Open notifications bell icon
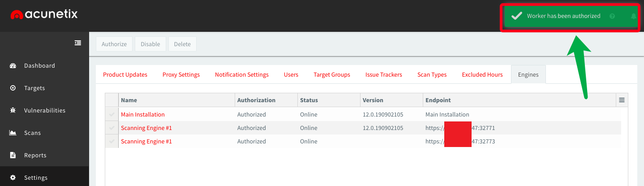This screenshot has height=186, width=644. pos(633,16)
